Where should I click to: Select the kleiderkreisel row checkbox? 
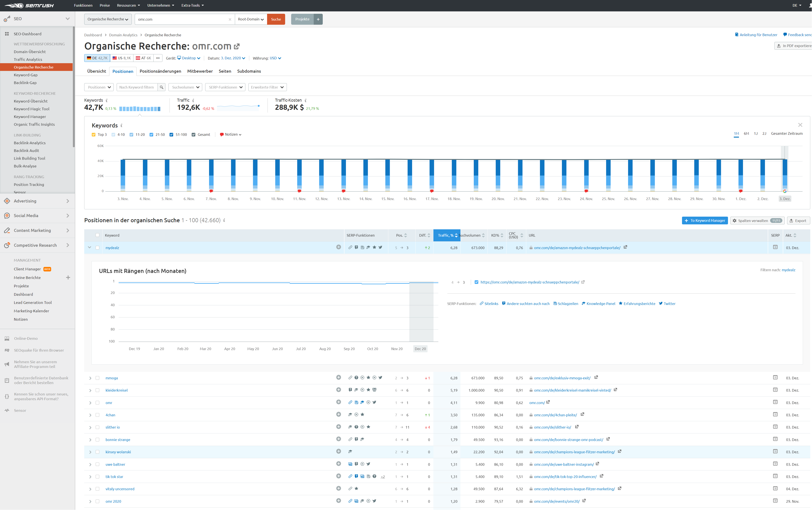(x=98, y=390)
